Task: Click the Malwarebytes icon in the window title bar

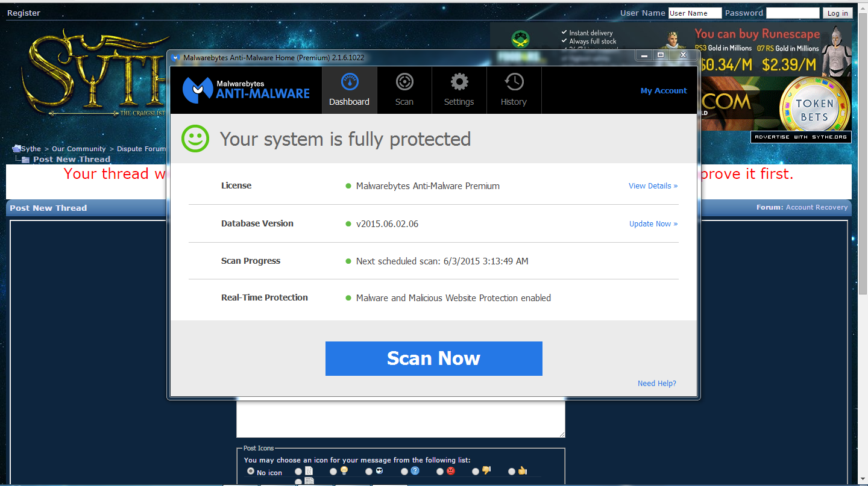Action: [175, 58]
